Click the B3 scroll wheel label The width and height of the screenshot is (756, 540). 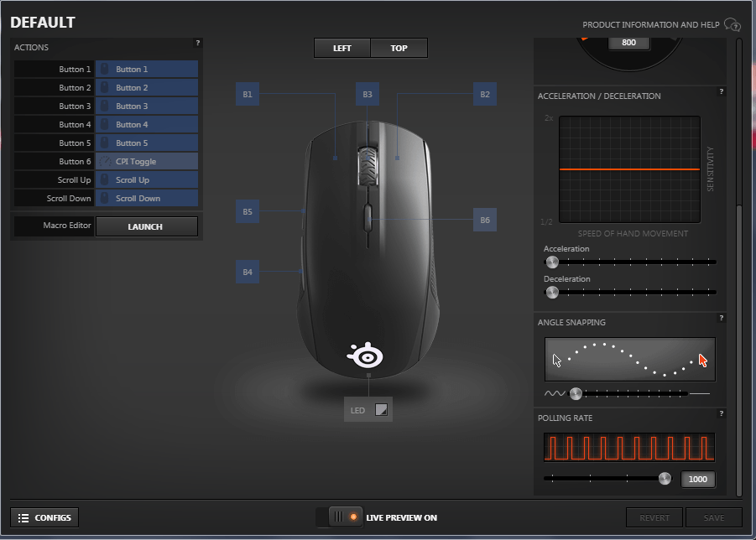(368, 95)
